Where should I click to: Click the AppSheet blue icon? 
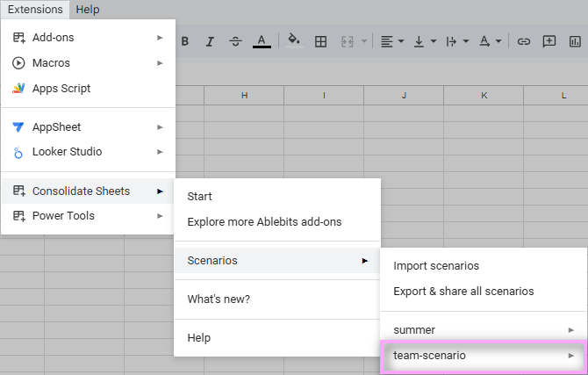pyautogui.click(x=18, y=127)
